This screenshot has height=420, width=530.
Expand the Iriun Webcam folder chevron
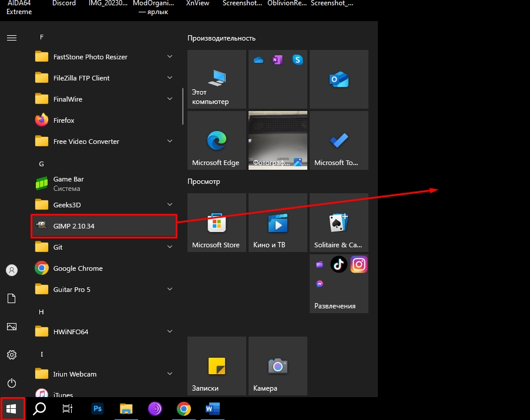click(170, 374)
